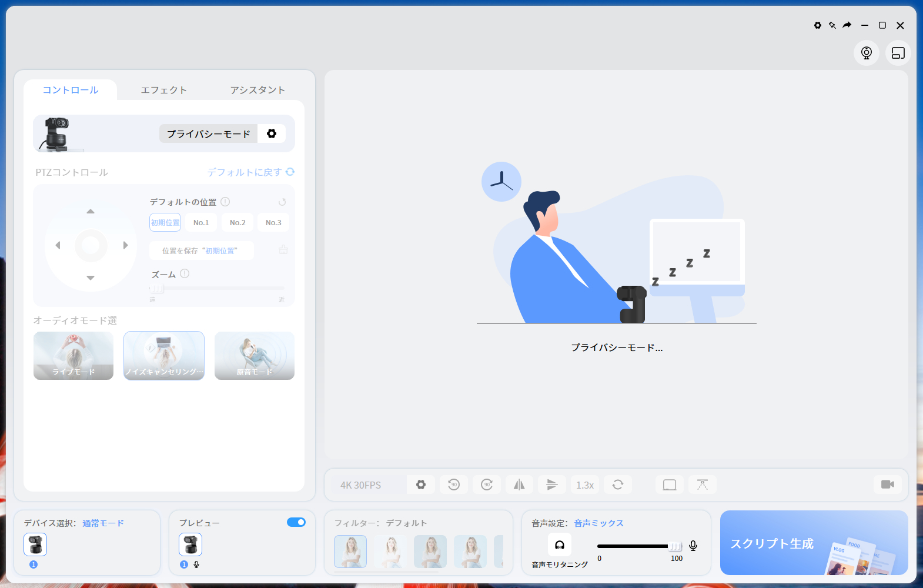Open app settings gear in title bar
This screenshot has width=923, height=588.
coord(818,25)
